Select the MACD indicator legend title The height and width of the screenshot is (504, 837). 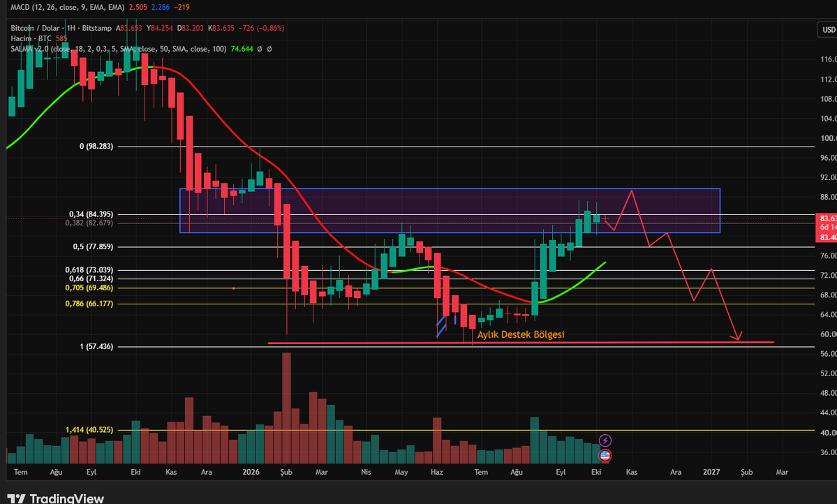click(67, 7)
